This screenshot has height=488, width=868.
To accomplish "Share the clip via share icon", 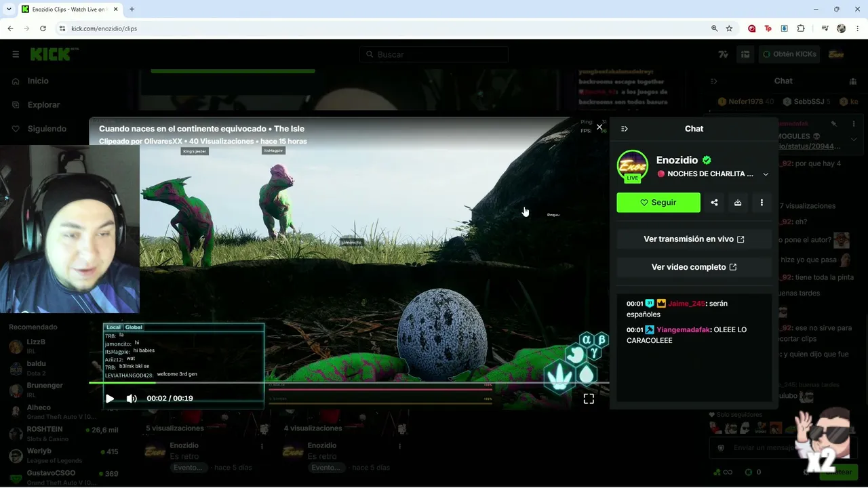I will pos(714,203).
